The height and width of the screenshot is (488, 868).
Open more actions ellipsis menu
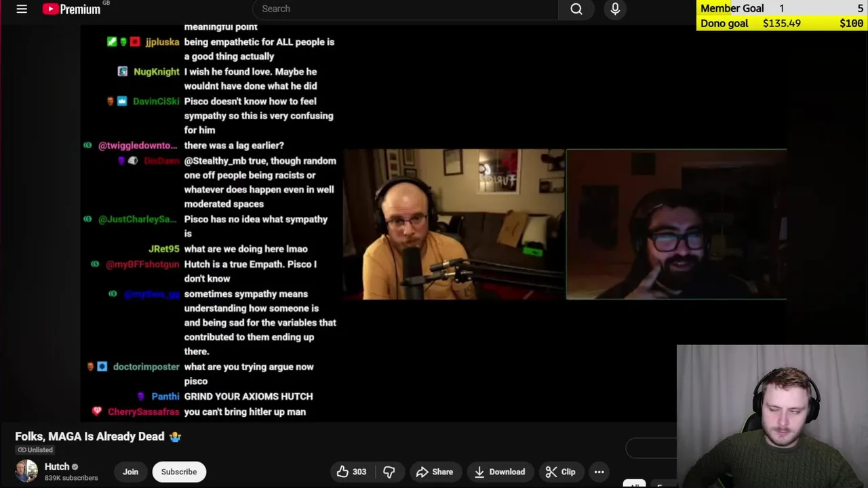coord(599,472)
